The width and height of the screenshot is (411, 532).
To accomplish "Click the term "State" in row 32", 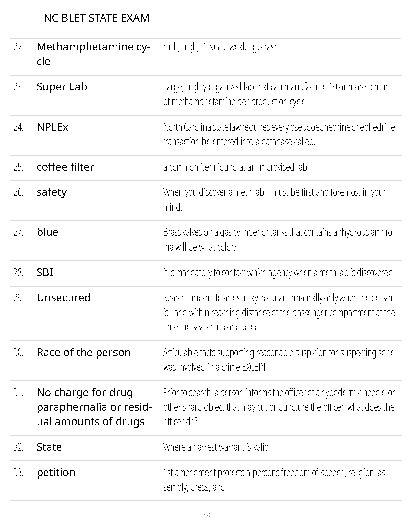I will 49,447.
